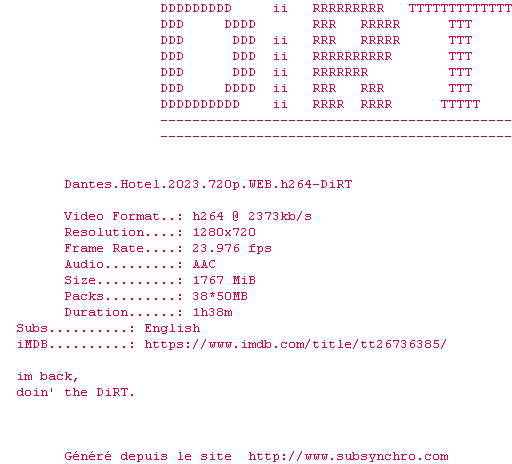This screenshot has width=512, height=464.
Task: Click the iMDB label text
Action: coord(32,344)
